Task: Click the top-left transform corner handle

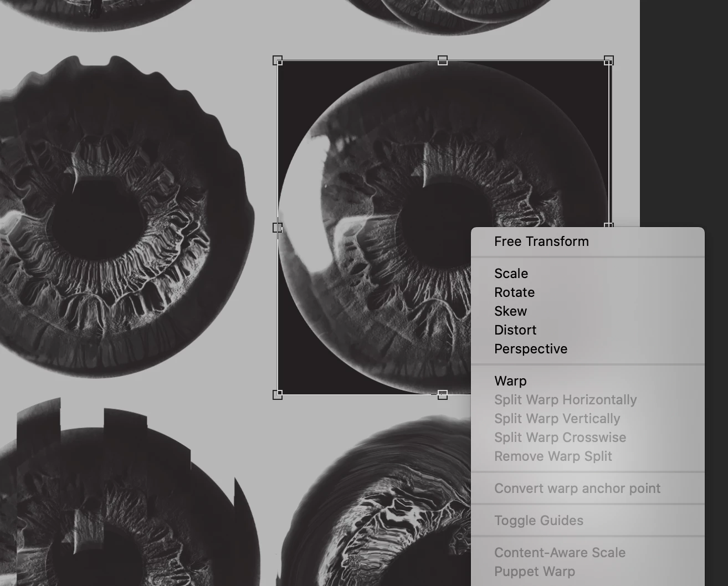Action: click(278, 60)
